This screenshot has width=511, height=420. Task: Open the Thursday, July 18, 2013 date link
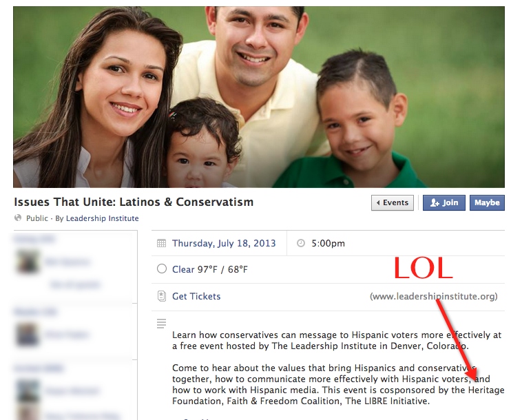(x=224, y=244)
